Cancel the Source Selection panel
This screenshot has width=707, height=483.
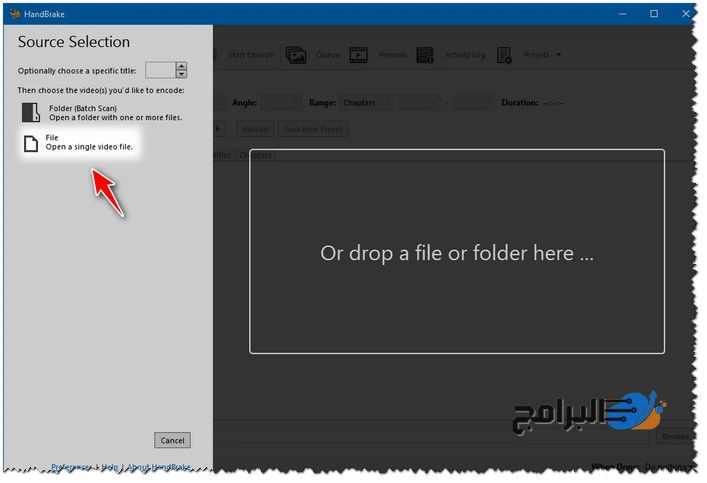pos(172,440)
